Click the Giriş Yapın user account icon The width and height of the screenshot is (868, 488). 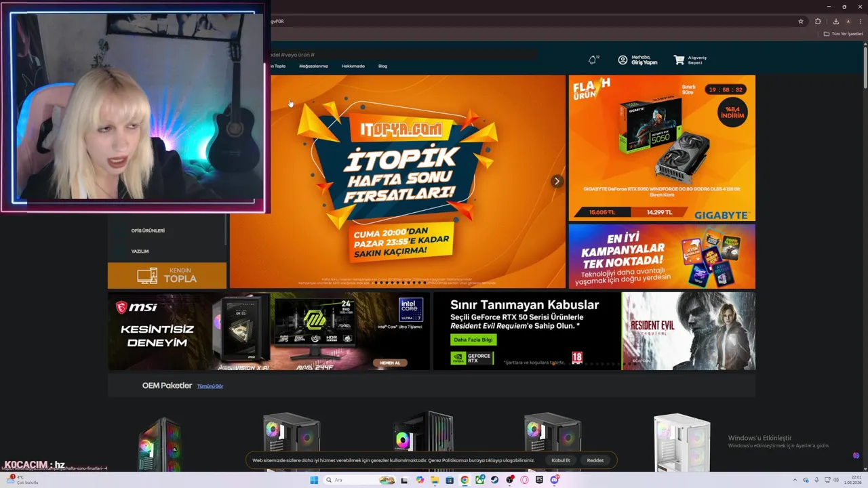click(623, 60)
